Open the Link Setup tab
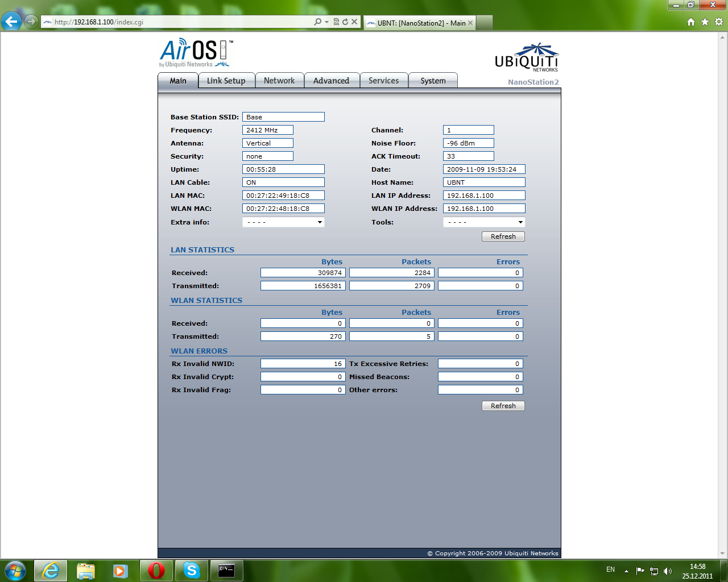 (x=226, y=81)
